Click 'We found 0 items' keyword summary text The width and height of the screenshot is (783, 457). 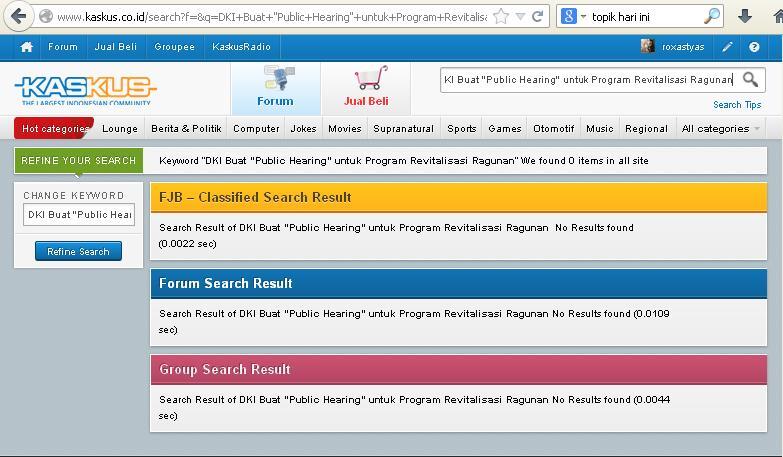click(x=403, y=161)
